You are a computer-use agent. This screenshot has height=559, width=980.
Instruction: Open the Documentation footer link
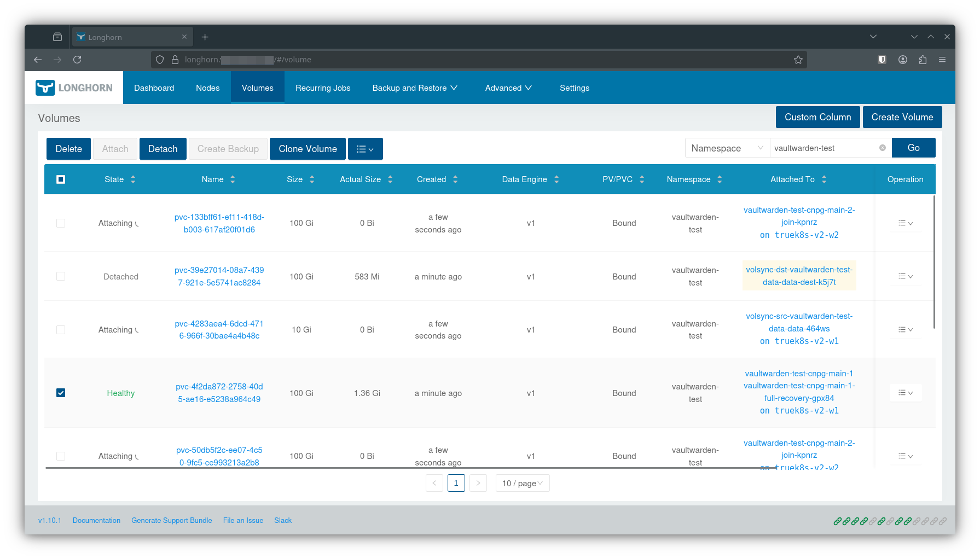pyautogui.click(x=96, y=520)
